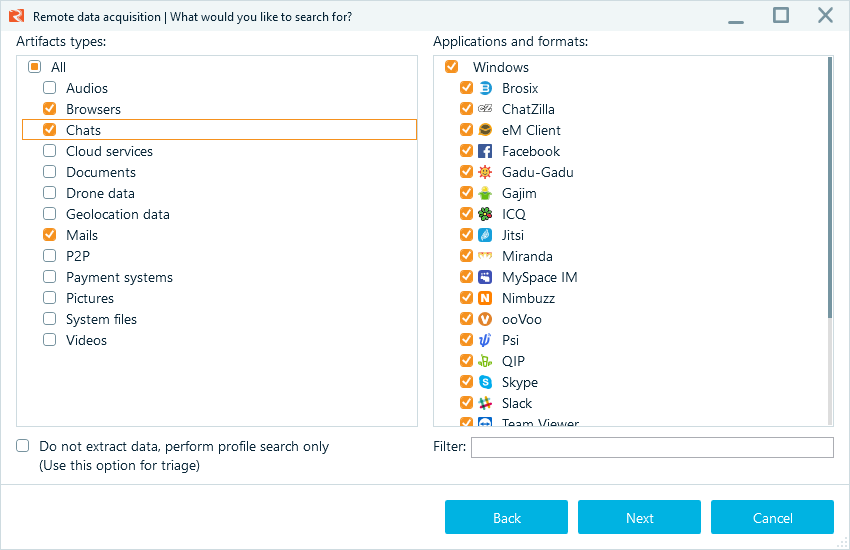Click the Nimbuzz icon
The width and height of the screenshot is (850, 550).
[x=485, y=298]
